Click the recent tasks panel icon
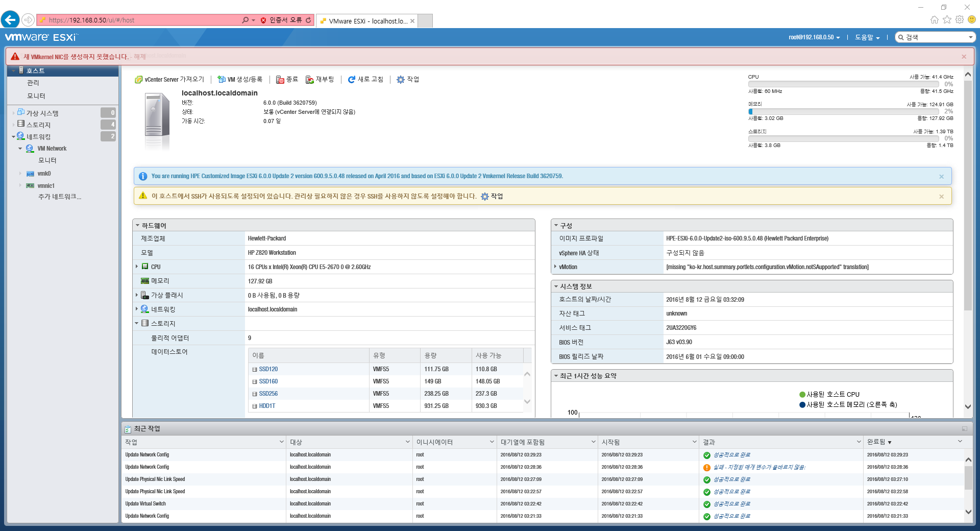 point(128,429)
